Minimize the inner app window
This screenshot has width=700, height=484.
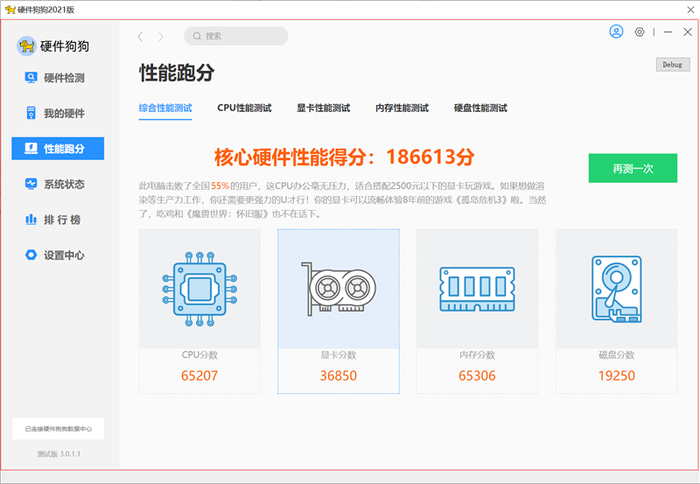pyautogui.click(x=668, y=32)
